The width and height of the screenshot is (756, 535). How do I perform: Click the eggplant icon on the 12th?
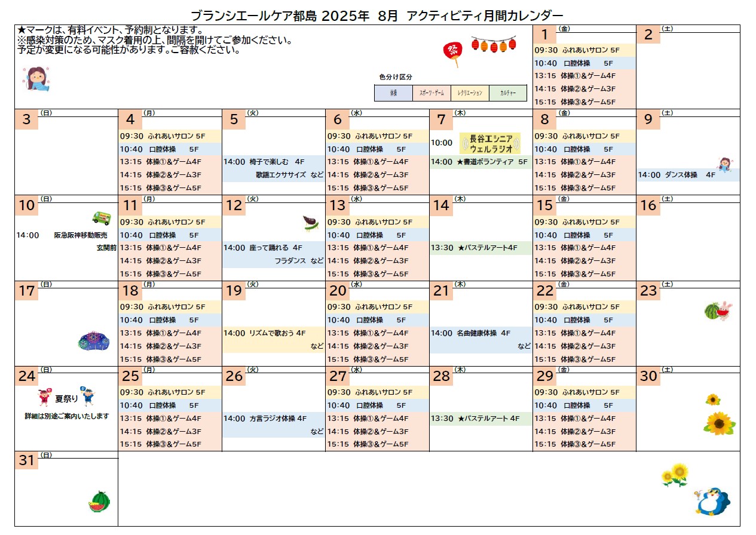click(311, 223)
